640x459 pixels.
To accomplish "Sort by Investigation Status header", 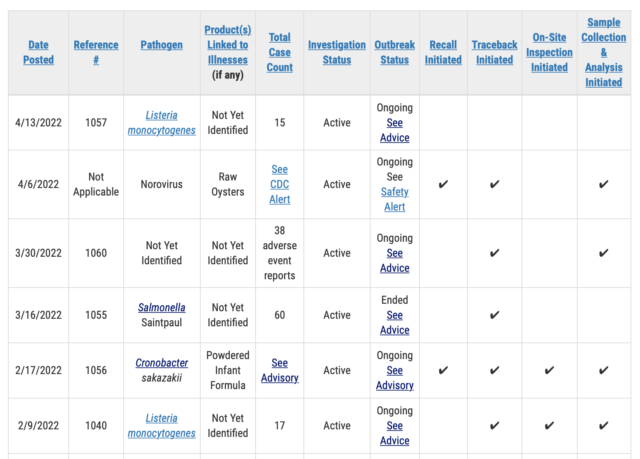I will click(x=337, y=52).
